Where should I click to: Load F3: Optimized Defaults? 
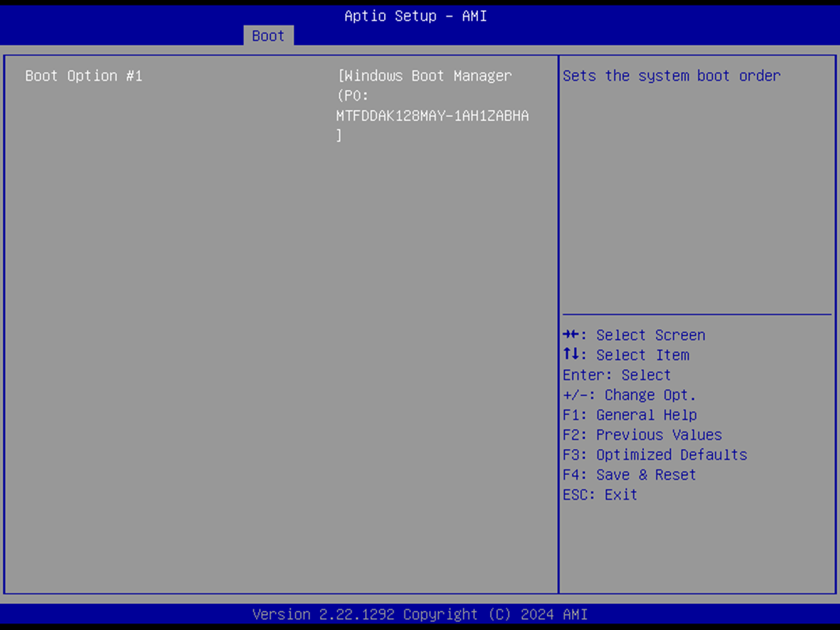(654, 455)
